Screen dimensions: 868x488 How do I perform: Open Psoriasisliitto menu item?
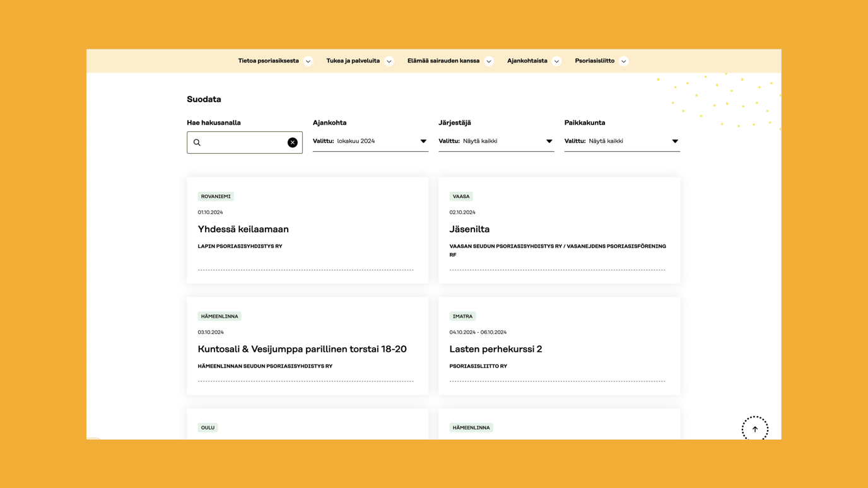click(x=595, y=61)
